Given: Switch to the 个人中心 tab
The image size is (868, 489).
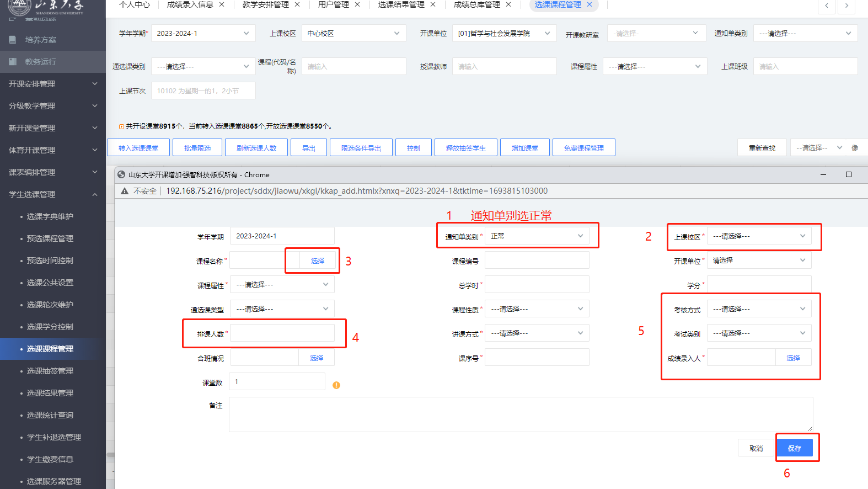Looking at the screenshot, I should tap(135, 4).
